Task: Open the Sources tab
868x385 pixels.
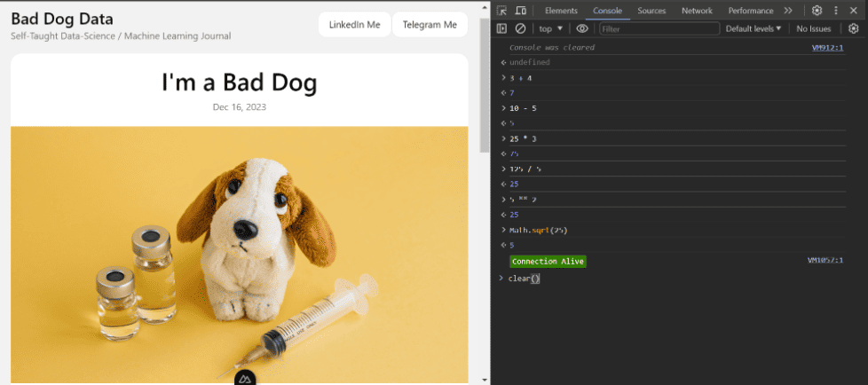Action: (651, 11)
